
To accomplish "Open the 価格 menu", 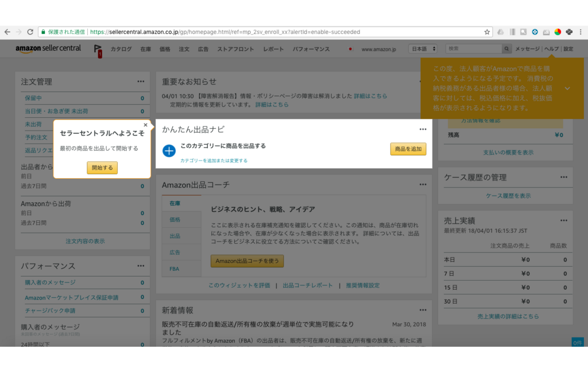I will pos(165,49).
